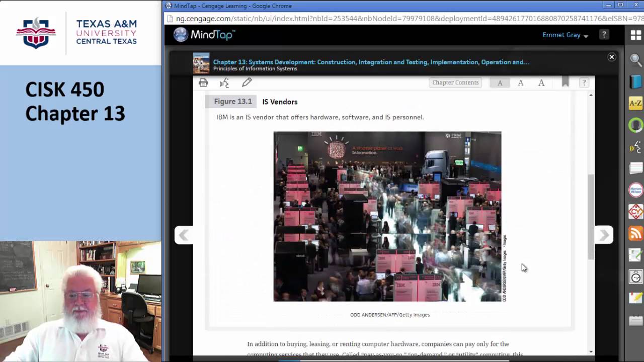644x362 pixels.
Task: Open the blue book app
Action: pos(636,81)
